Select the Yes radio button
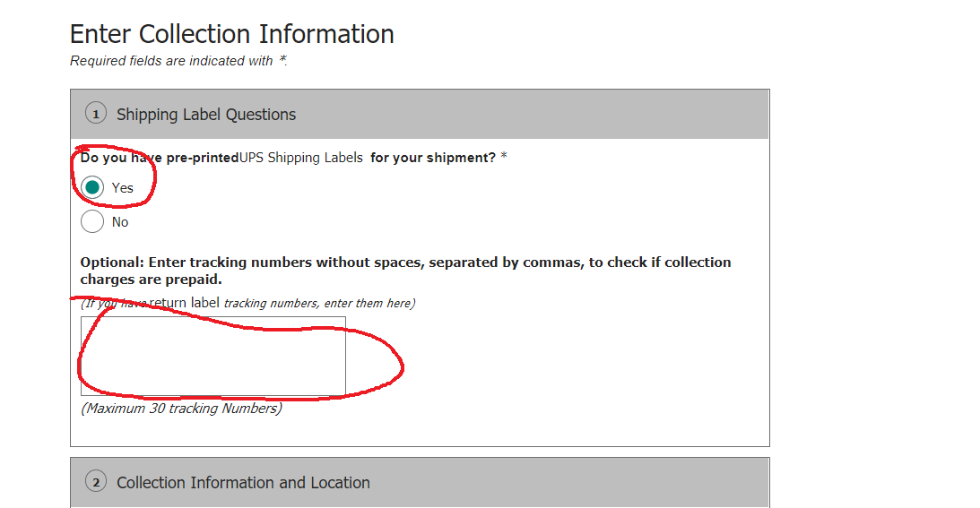980x508 pixels. click(x=92, y=187)
